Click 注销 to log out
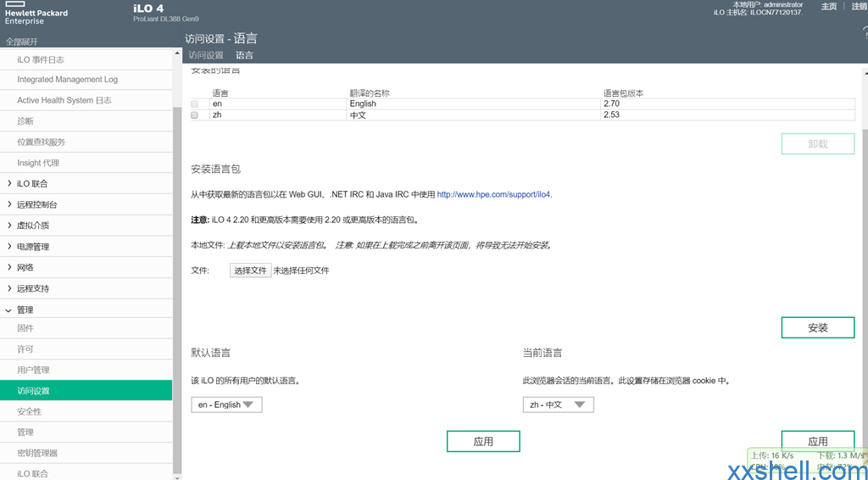This screenshot has height=480, width=868. click(860, 7)
